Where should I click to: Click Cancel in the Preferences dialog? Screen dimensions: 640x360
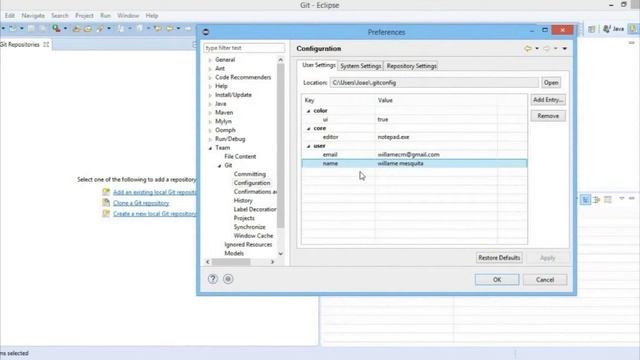coord(545,280)
